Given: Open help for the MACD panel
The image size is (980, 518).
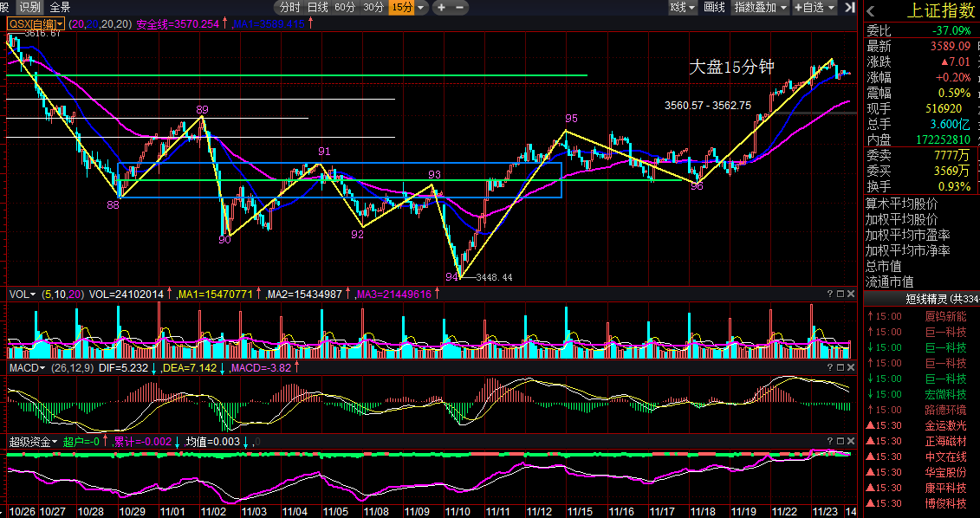Looking at the screenshot, I should click(830, 368).
